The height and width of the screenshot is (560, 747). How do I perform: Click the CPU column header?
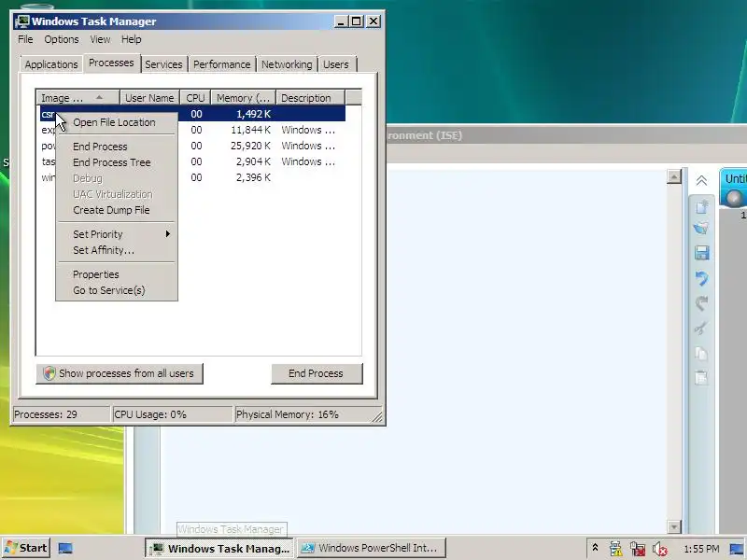click(195, 98)
